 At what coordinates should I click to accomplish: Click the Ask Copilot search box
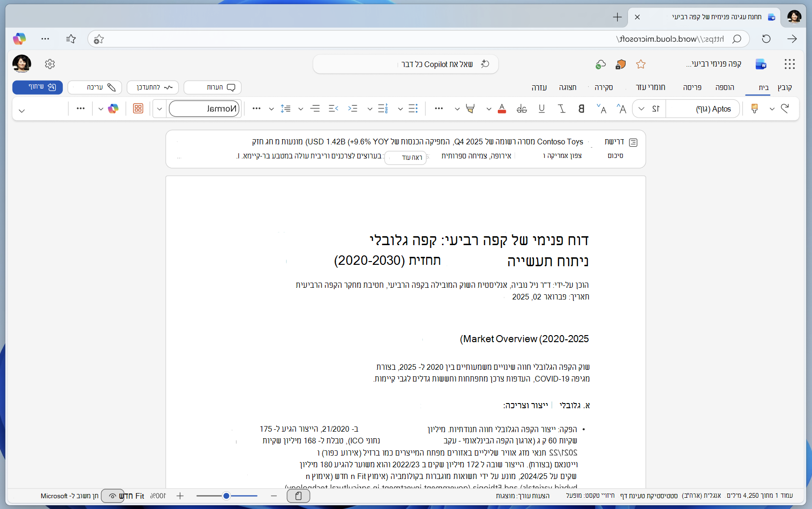pyautogui.click(x=406, y=64)
